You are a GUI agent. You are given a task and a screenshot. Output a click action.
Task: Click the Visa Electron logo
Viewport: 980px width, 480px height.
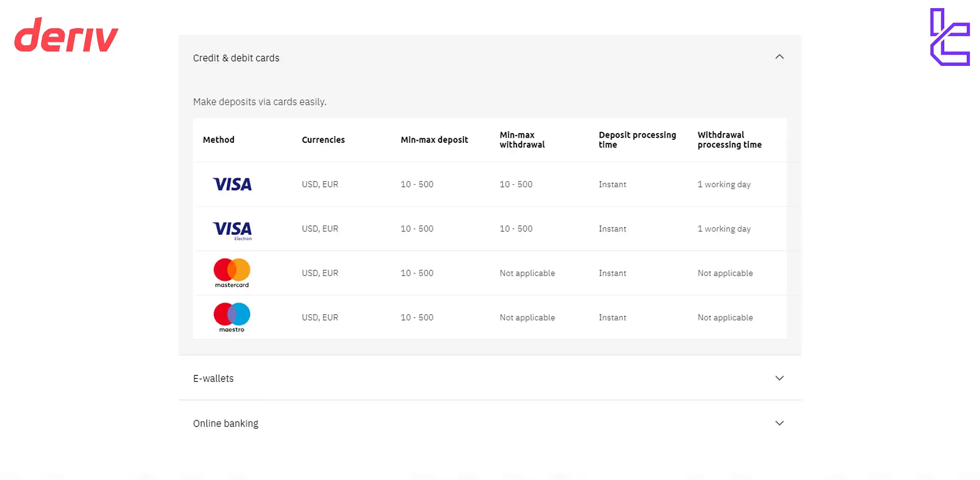pyautogui.click(x=232, y=230)
